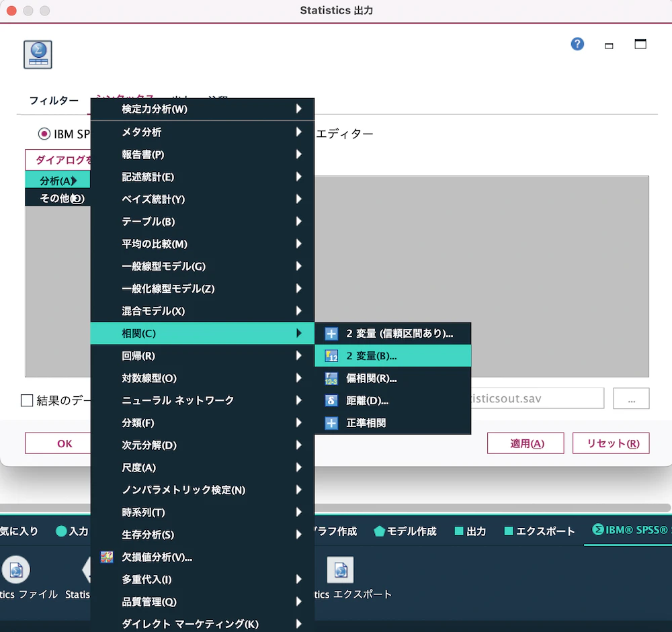Click the 出力 palette square icon

pyautogui.click(x=459, y=531)
